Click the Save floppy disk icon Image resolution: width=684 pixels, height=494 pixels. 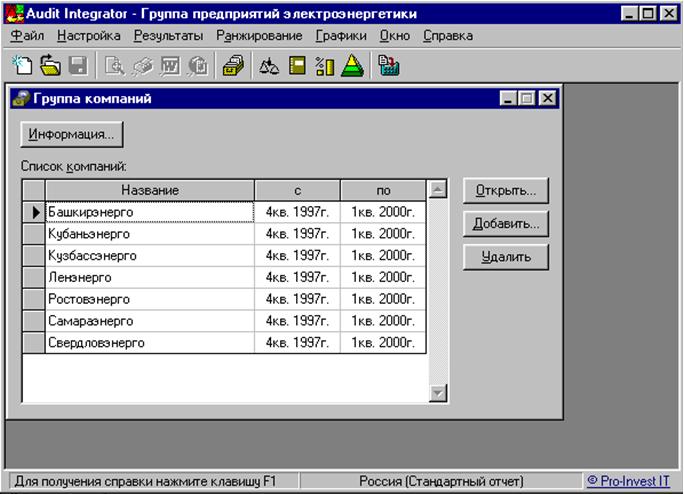pos(78,65)
